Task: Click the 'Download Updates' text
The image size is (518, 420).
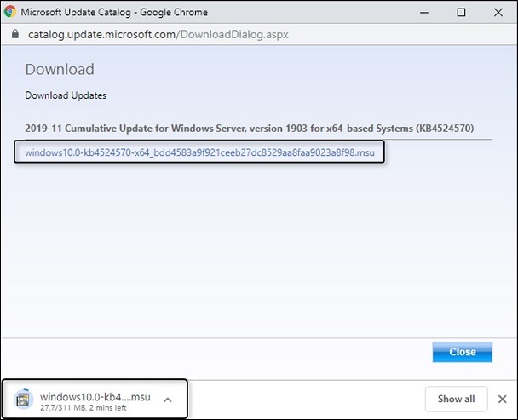Action: (66, 95)
